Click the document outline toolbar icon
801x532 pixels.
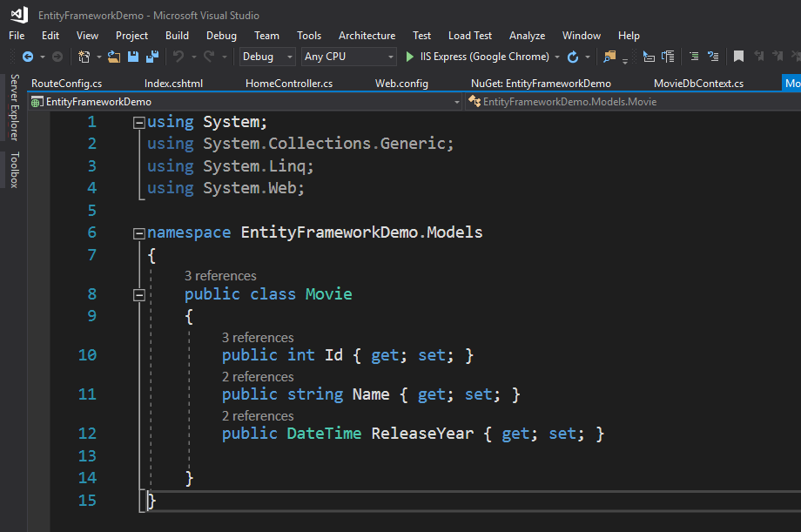(668, 57)
